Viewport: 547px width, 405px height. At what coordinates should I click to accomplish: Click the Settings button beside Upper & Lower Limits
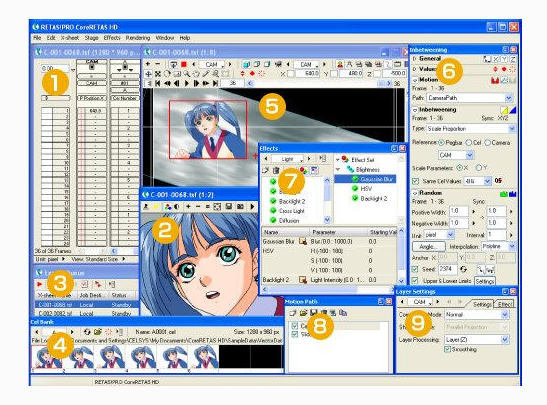coord(485,281)
